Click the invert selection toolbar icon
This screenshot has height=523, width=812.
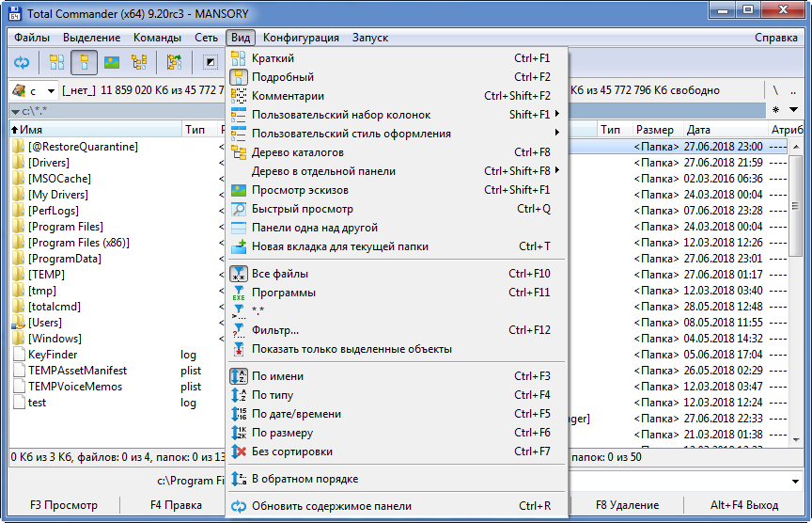211,63
